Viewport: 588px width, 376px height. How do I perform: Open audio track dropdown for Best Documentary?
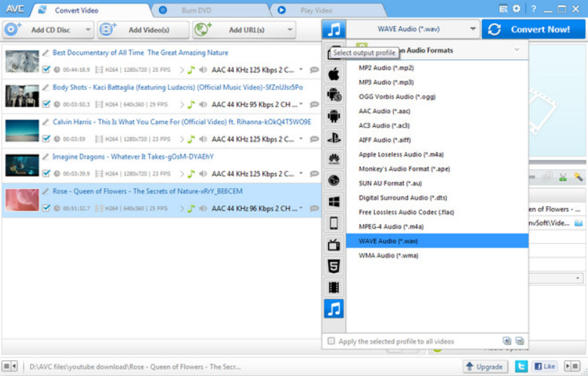(301, 69)
